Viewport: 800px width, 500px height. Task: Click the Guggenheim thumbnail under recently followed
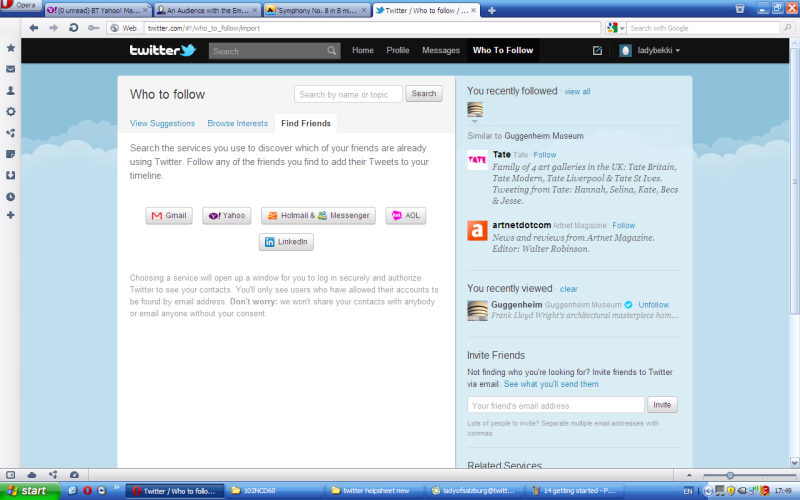475,109
